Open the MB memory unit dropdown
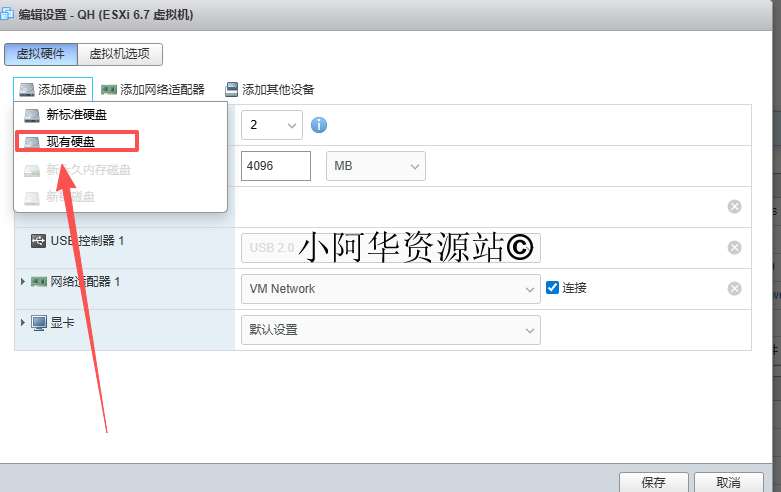781x492 pixels. click(376, 166)
